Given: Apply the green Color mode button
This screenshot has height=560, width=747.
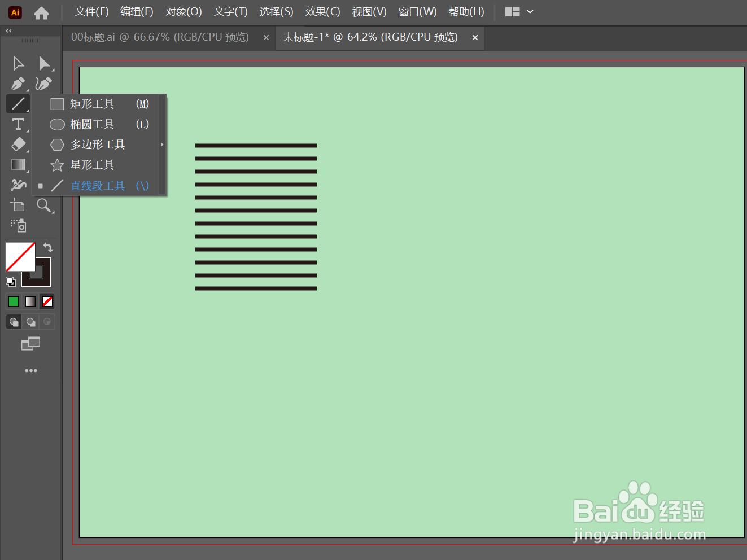Looking at the screenshot, I should pyautogui.click(x=14, y=301).
